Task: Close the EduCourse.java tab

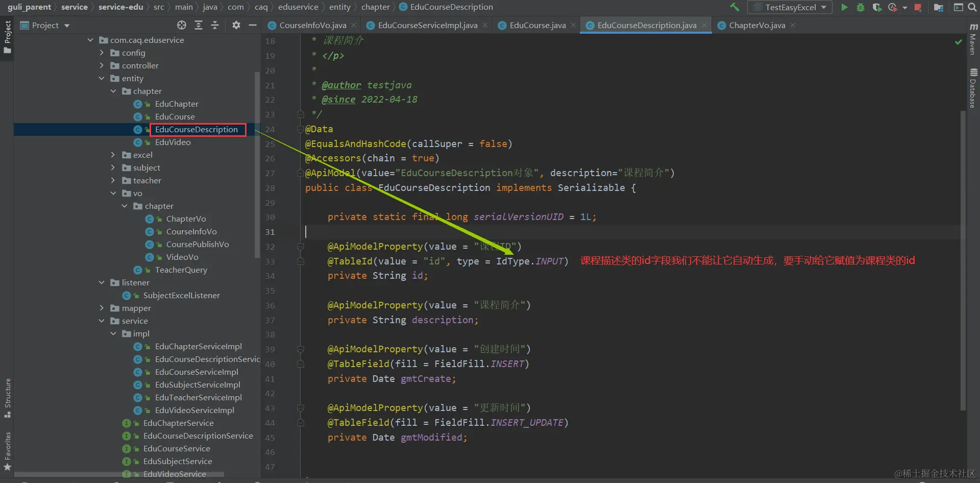Action: click(x=573, y=25)
